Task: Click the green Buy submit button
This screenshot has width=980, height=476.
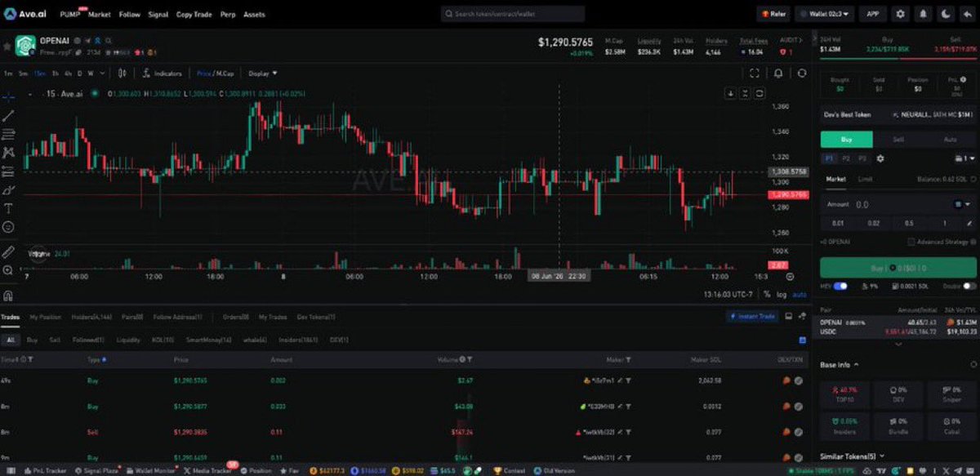Action: coord(898,267)
